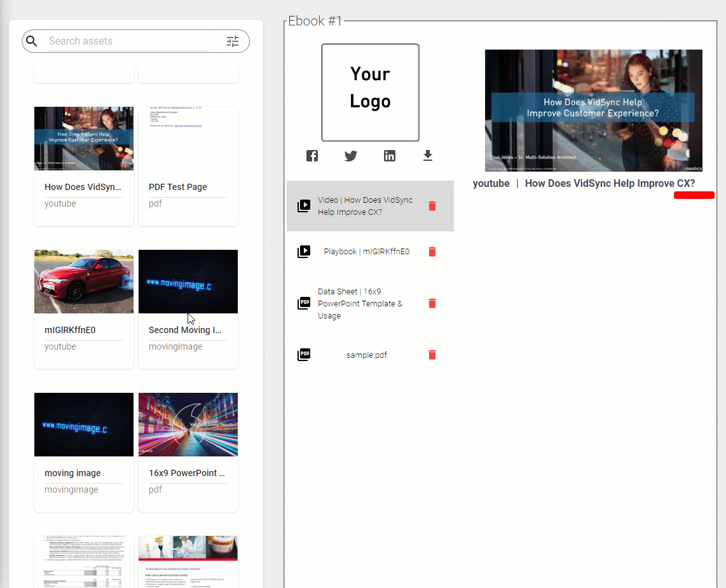Select Video | How Does VidSync list item
Image resolution: width=726 pixels, height=588 pixels.
370,206
